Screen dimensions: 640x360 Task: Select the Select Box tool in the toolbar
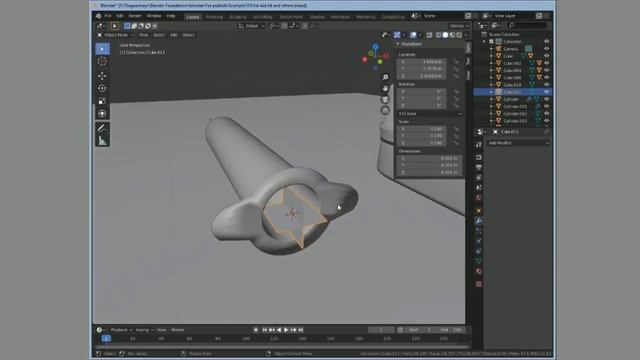coord(102,49)
